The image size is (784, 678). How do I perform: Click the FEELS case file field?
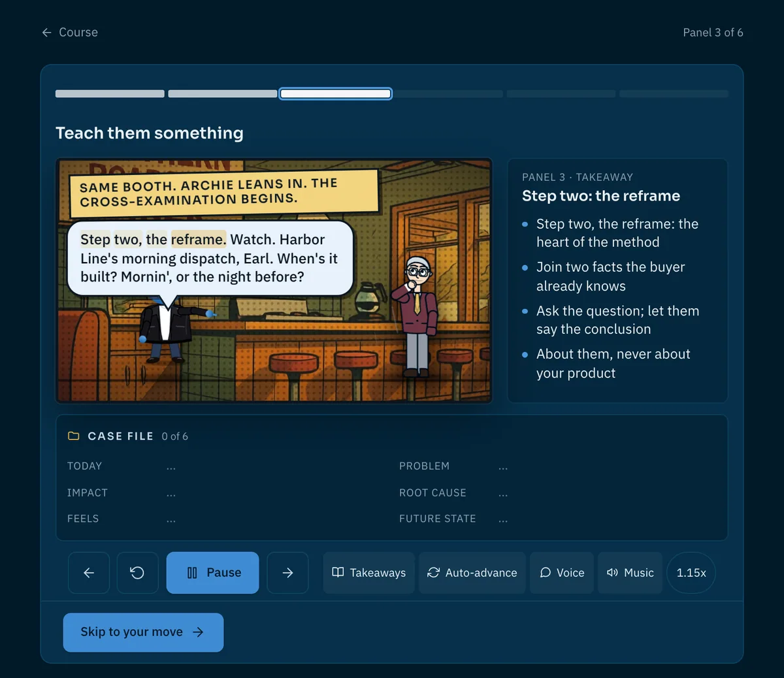(x=226, y=519)
